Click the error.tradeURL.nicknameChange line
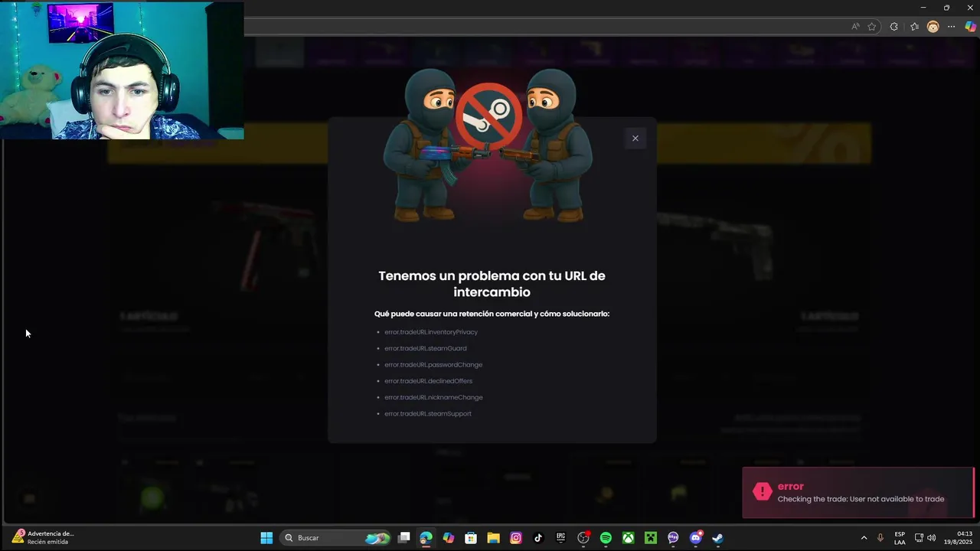Screen dimensions: 980x551 (x=433, y=397)
